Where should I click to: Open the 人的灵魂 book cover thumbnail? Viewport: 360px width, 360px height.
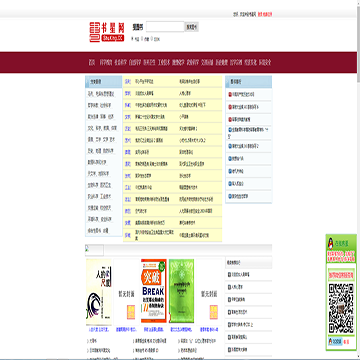99,292
